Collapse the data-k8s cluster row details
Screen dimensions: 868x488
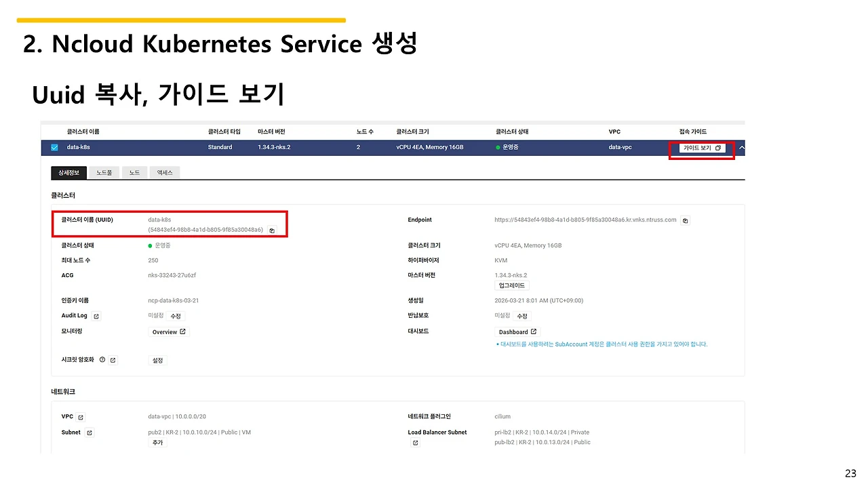click(741, 148)
